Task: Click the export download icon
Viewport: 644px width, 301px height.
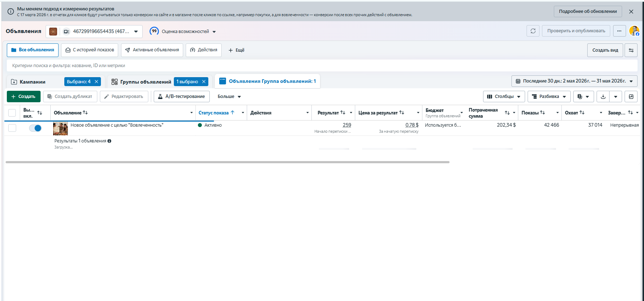Action: tap(603, 97)
